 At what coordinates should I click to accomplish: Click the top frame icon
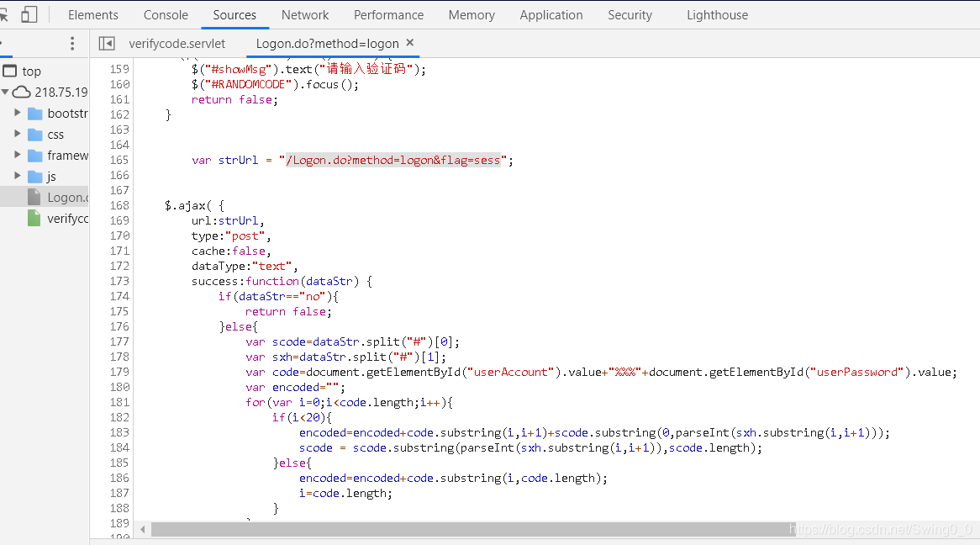(x=10, y=71)
